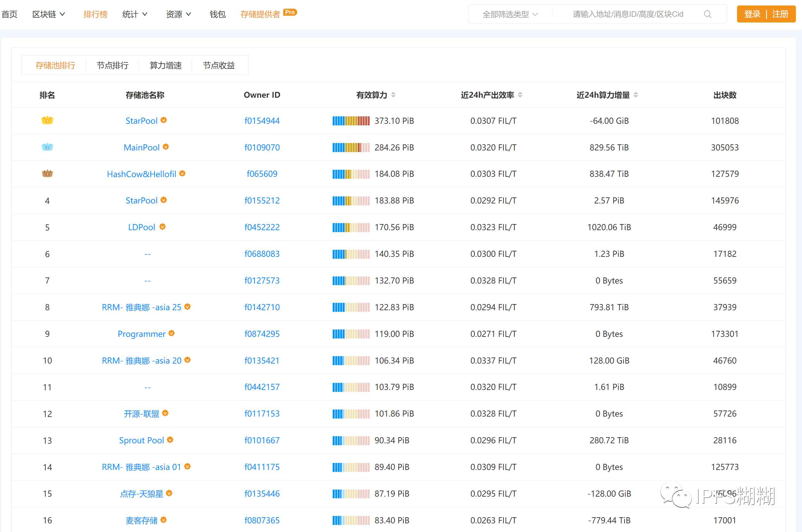This screenshot has width=802, height=532.
Task: Open Owner ID f0135446
Action: point(262,493)
